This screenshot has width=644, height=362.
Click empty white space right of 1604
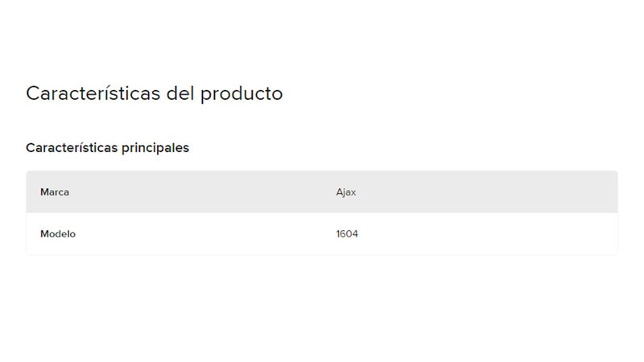pyautogui.click(x=483, y=234)
